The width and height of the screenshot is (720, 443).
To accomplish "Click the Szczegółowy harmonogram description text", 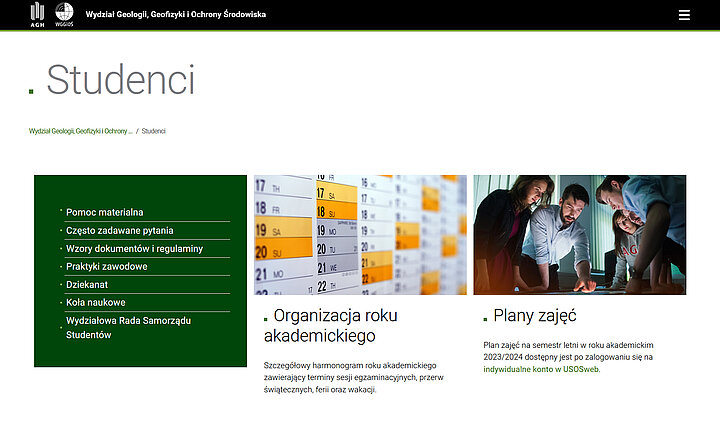I will click(354, 377).
